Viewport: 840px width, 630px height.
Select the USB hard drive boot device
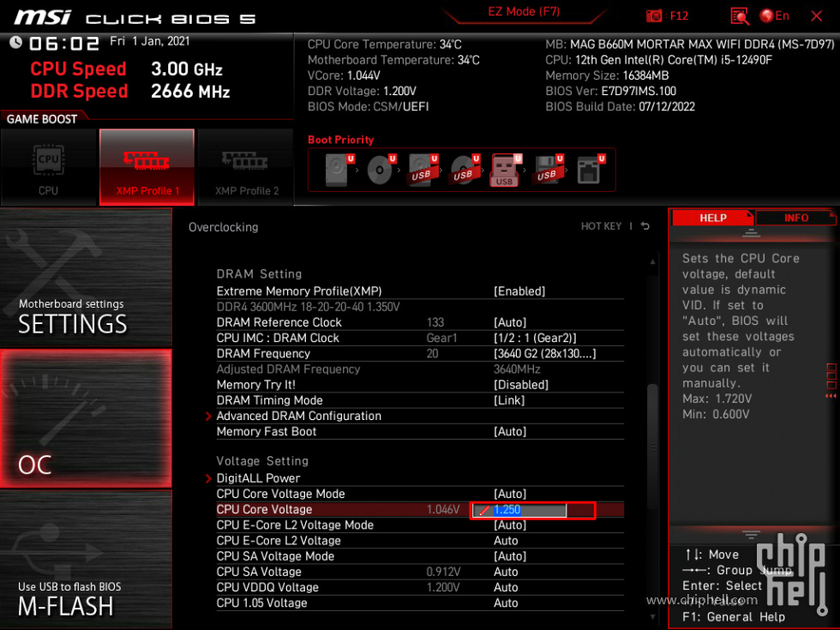tap(423, 170)
